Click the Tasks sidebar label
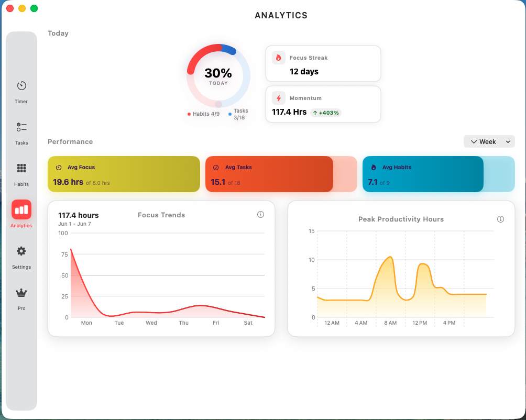Image resolution: width=526 pixels, height=420 pixels. (x=21, y=143)
